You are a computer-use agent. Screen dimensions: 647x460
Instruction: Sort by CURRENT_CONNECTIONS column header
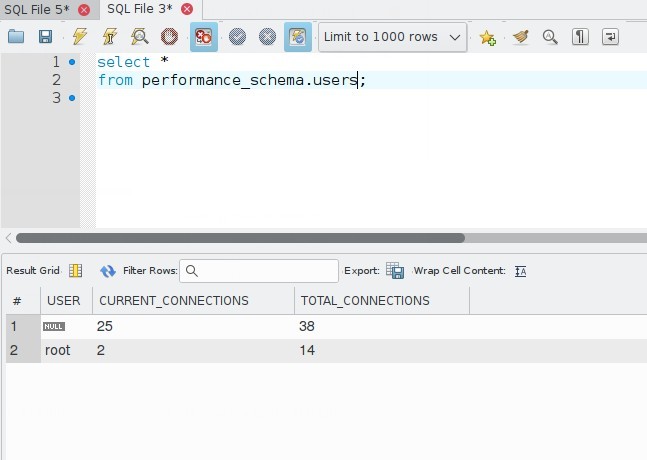tap(193, 301)
